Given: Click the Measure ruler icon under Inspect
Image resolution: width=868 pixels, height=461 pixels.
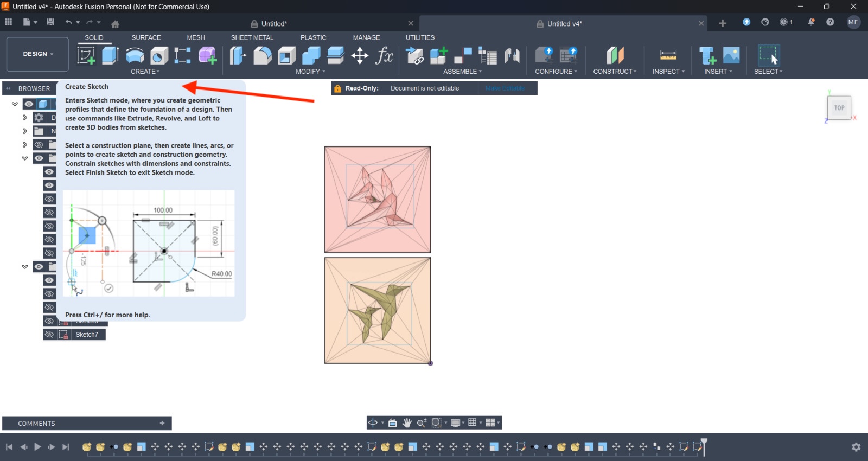Looking at the screenshot, I should 668,55.
